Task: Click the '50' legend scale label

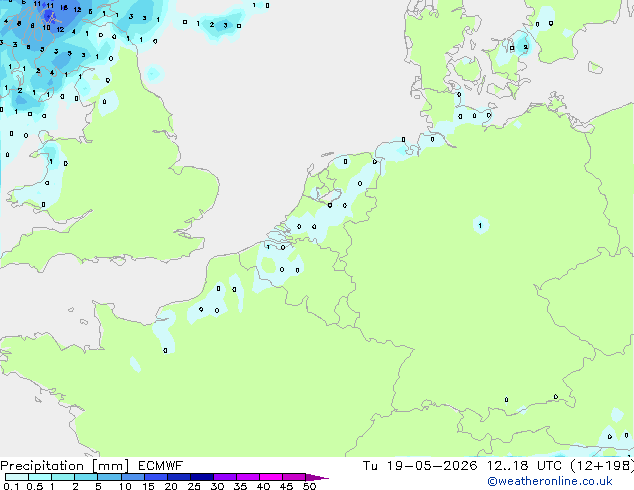Action: coord(309,486)
